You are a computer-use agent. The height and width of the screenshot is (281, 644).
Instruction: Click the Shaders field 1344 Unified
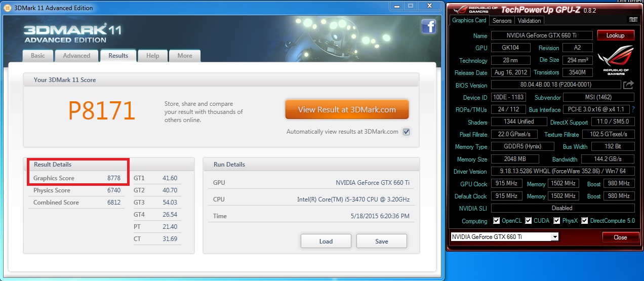(519, 122)
